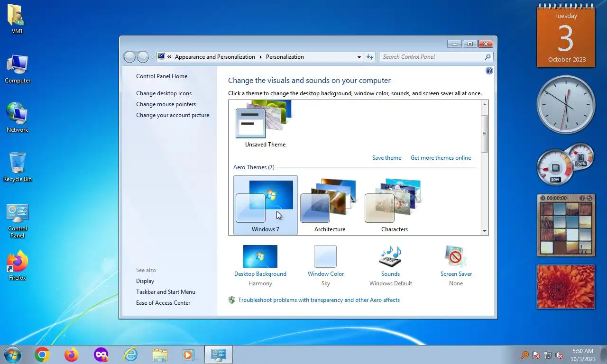Screen dimensions: 607x364
Task: Click the Forward navigation arrow
Action: (143, 57)
